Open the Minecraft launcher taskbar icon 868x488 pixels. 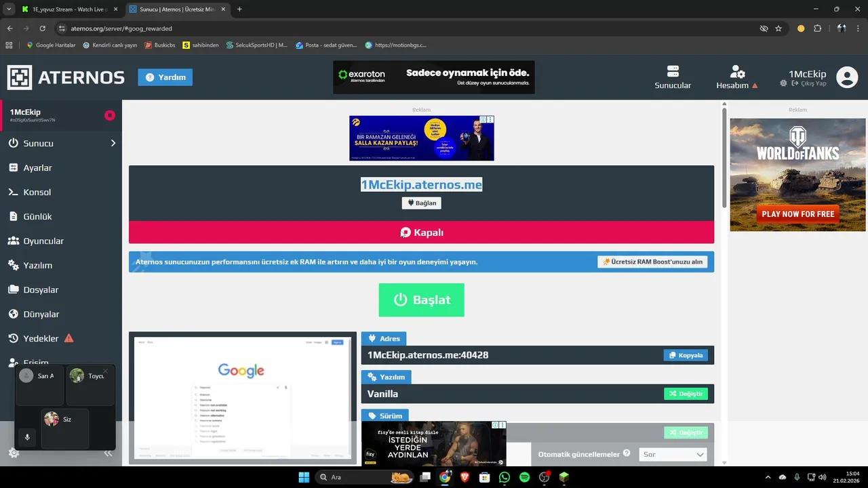pyautogui.click(x=564, y=477)
